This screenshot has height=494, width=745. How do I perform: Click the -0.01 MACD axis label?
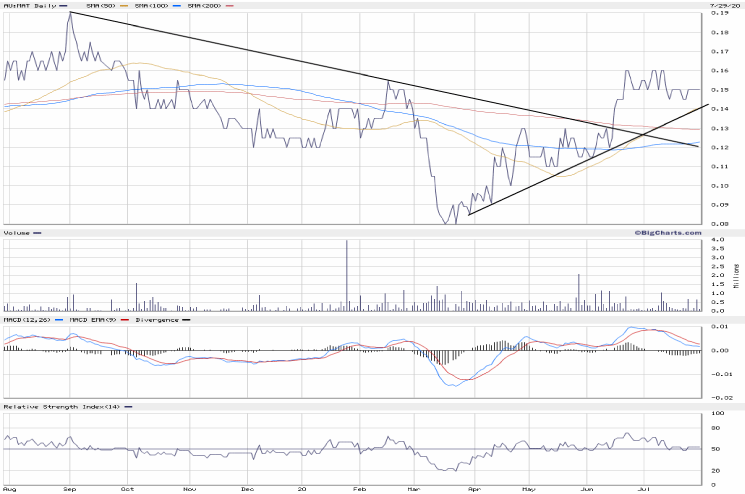[x=720, y=374]
